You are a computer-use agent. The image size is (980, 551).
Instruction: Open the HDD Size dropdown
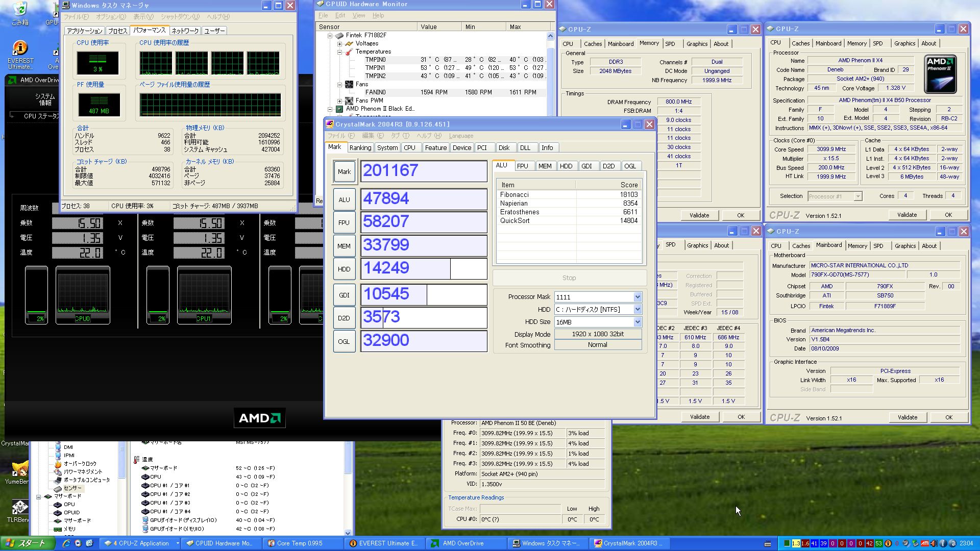click(638, 322)
